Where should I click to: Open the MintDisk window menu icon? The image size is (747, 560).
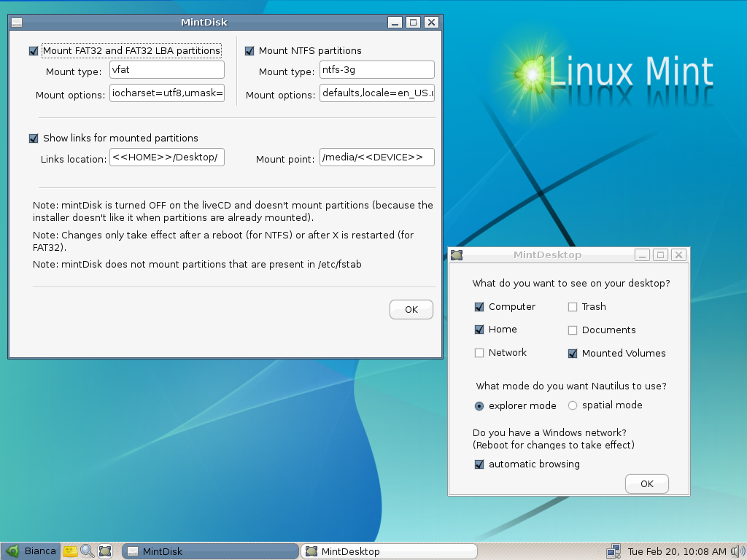(17, 23)
